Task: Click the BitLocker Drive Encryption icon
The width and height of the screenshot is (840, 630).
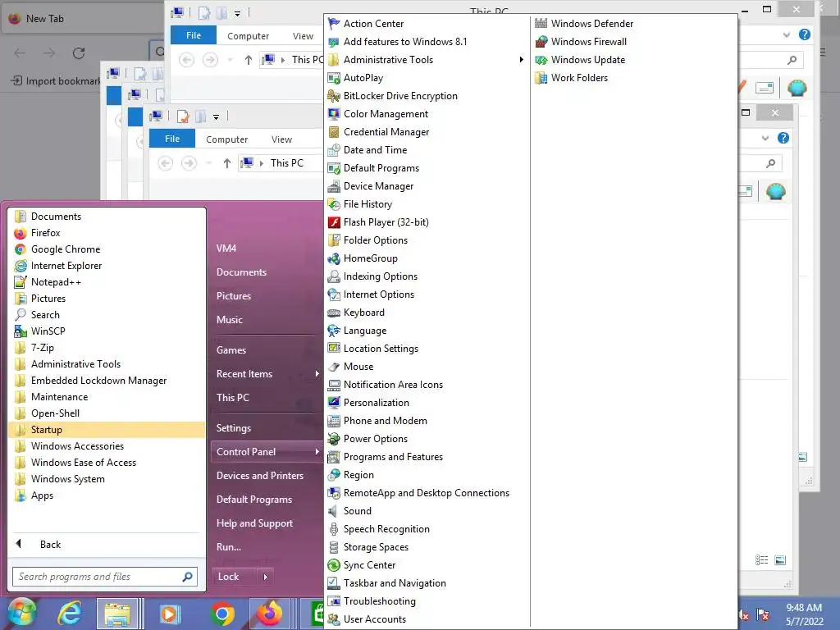Action: 334,96
